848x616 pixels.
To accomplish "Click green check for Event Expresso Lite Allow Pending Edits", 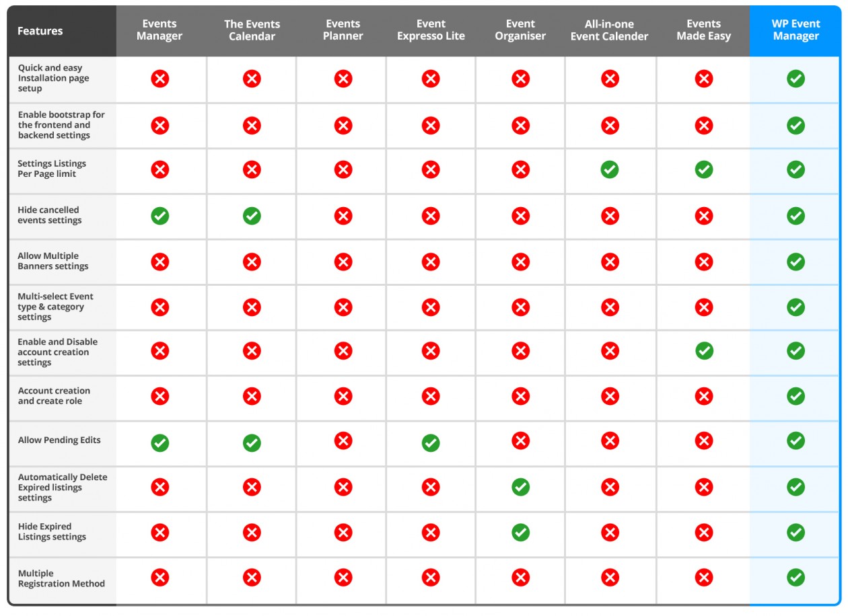I will pos(431,443).
